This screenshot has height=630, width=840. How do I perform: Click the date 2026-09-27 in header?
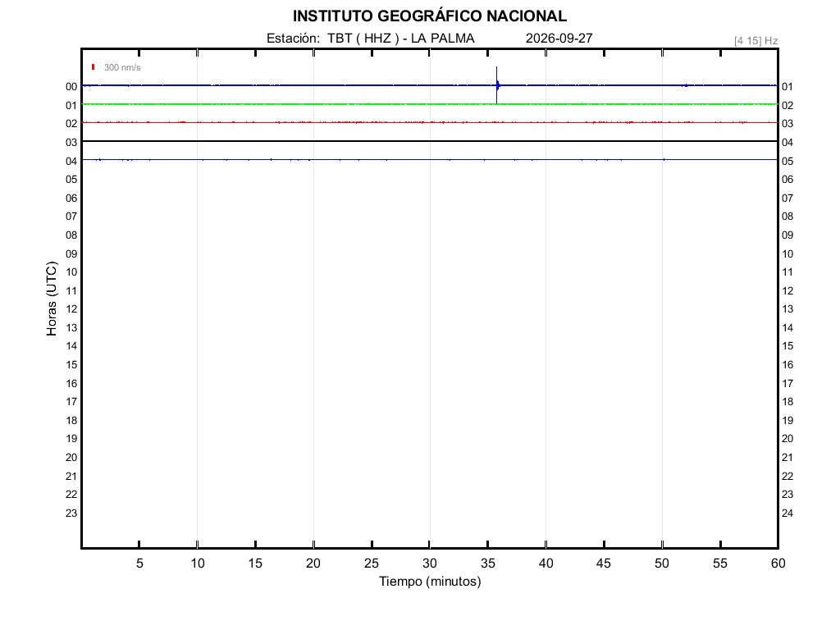click(x=559, y=38)
